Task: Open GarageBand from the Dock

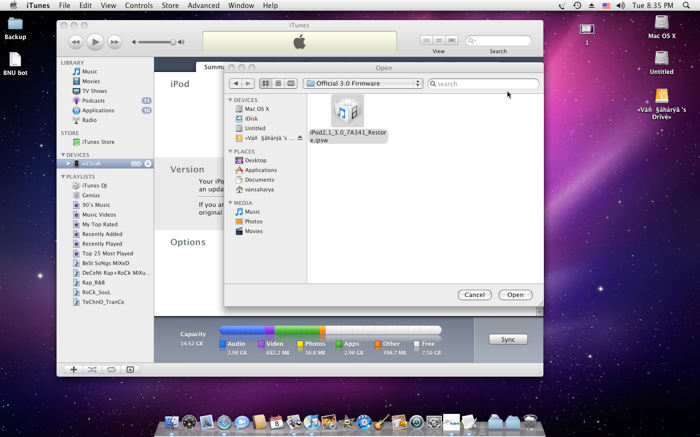Action: coord(382,422)
